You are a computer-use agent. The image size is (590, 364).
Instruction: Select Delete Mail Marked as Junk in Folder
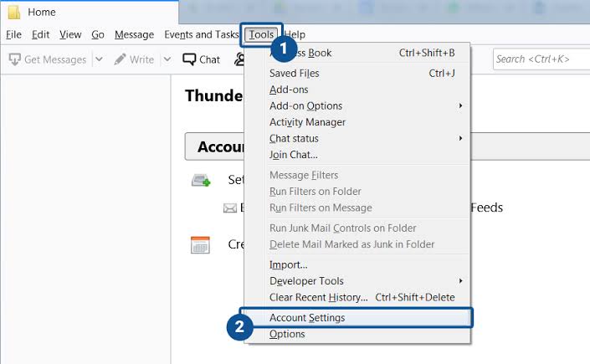357,244
